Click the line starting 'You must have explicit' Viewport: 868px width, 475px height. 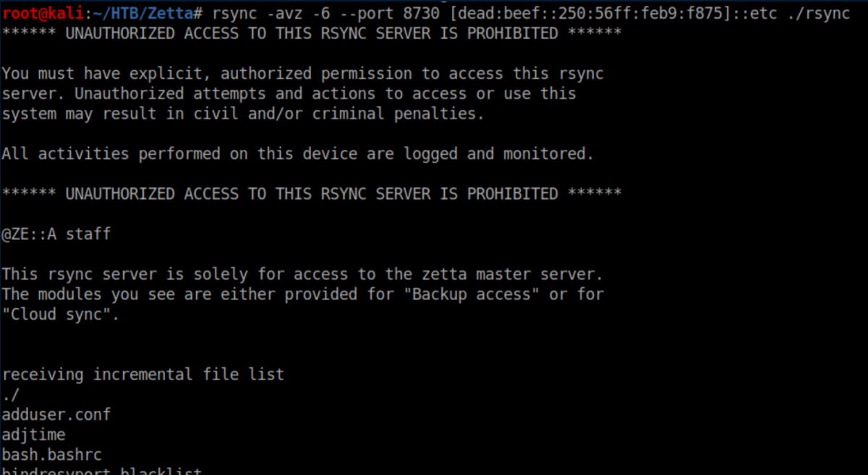tap(302, 74)
